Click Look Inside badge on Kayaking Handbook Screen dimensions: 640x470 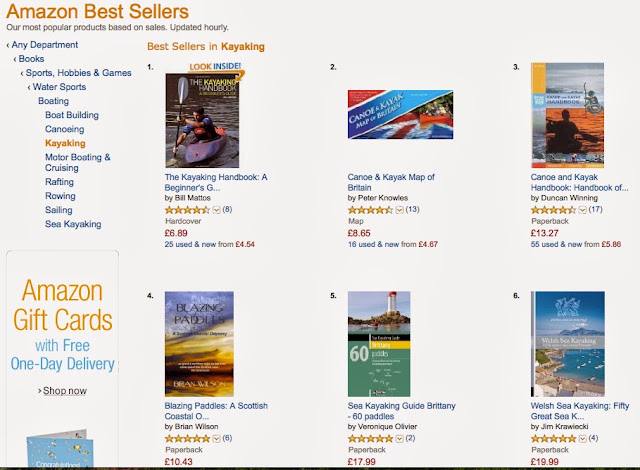216,68
